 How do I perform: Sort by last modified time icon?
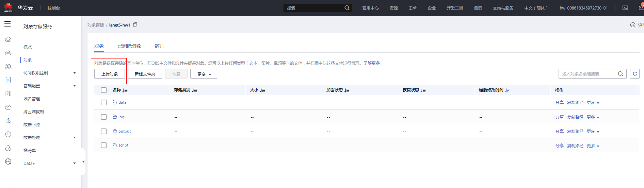coord(508,90)
